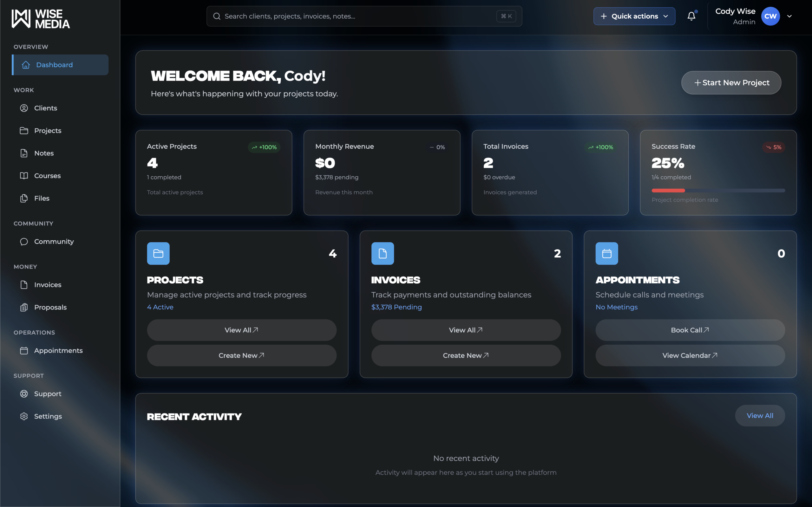Image resolution: width=812 pixels, height=507 pixels.
Task: Open the Courses section
Action: [x=24, y=175]
